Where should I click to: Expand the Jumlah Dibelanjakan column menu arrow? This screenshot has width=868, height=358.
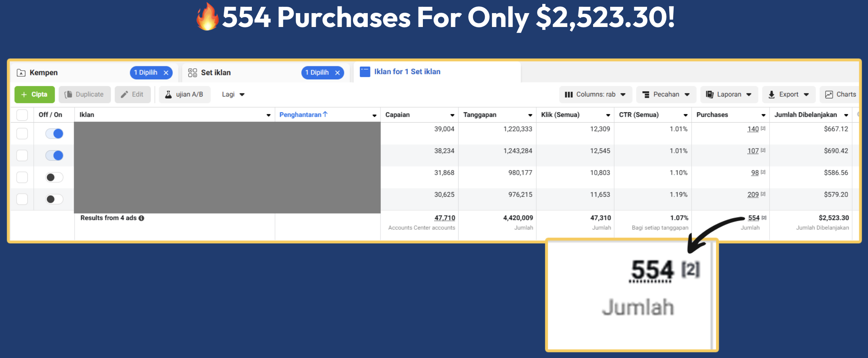click(x=846, y=115)
